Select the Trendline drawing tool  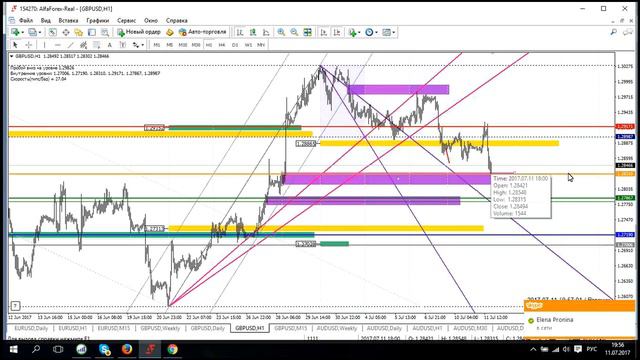[71, 45]
